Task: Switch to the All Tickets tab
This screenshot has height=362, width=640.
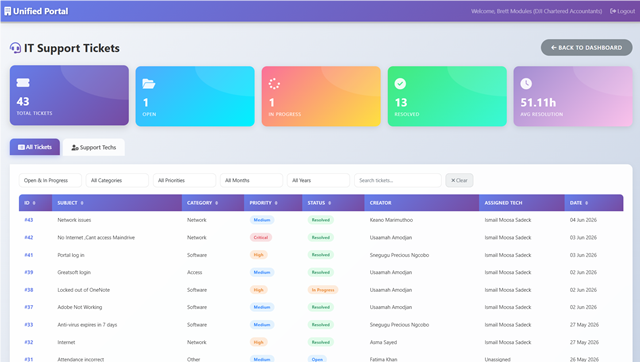Action: (35, 147)
